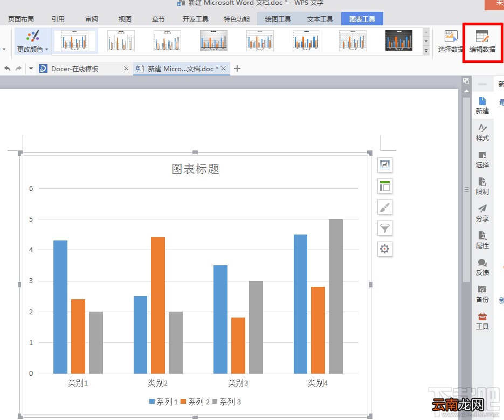Select the gridded chart style thumbnail
Viewport: 504px width, 420px height.
click(x=353, y=40)
